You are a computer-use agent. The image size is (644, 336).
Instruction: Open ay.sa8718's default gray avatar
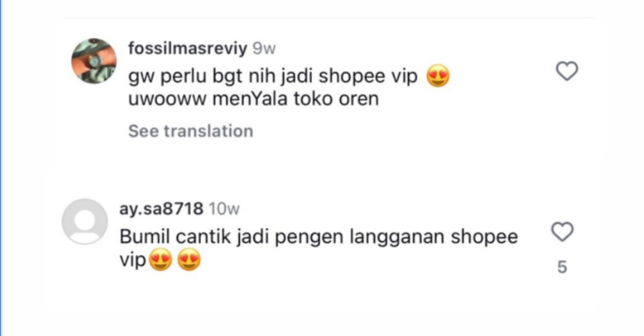(85, 221)
